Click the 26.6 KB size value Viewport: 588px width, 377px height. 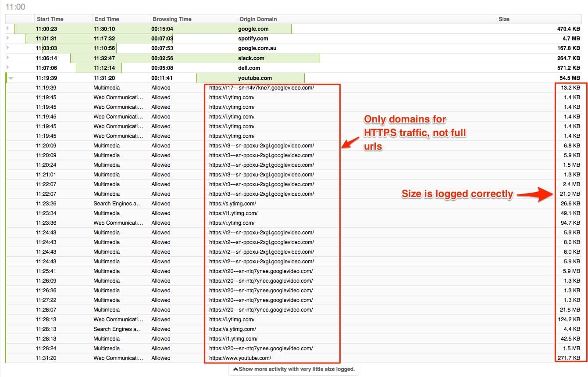(x=570, y=204)
